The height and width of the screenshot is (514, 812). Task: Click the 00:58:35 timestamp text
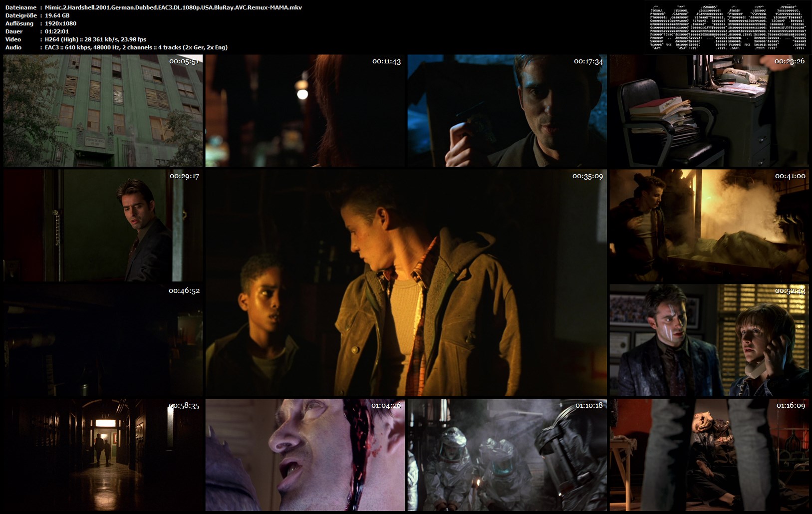tap(184, 406)
